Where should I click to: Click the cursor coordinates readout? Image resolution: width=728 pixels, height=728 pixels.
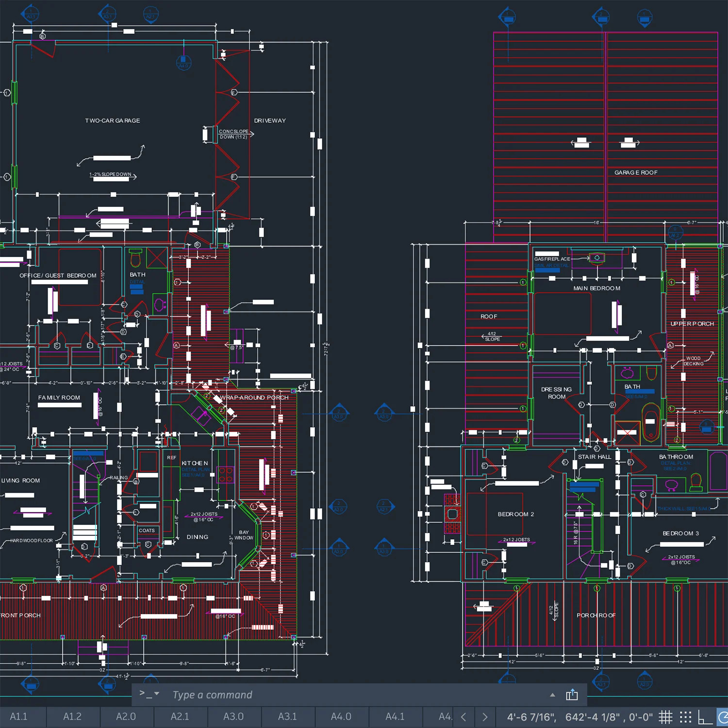tap(579, 717)
